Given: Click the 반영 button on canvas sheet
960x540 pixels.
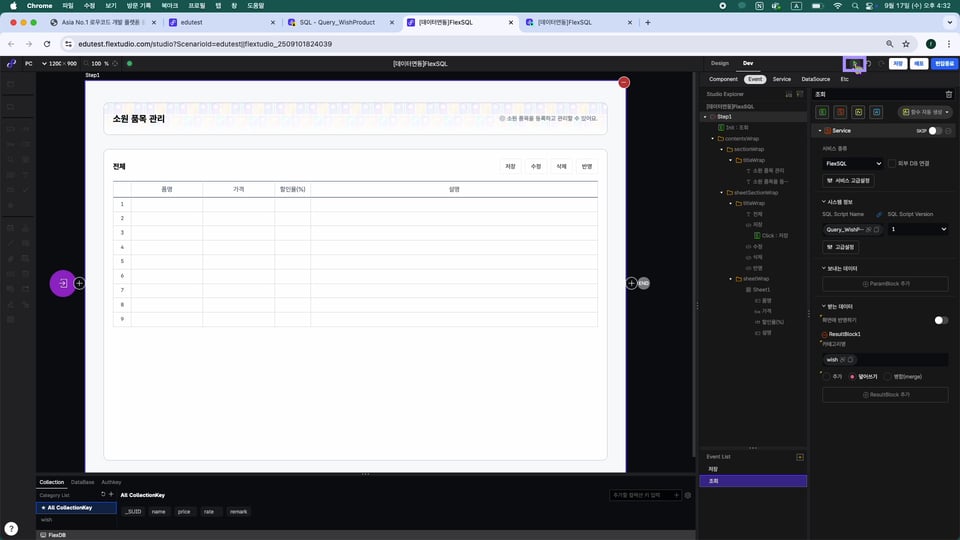Looking at the screenshot, I should [587, 167].
